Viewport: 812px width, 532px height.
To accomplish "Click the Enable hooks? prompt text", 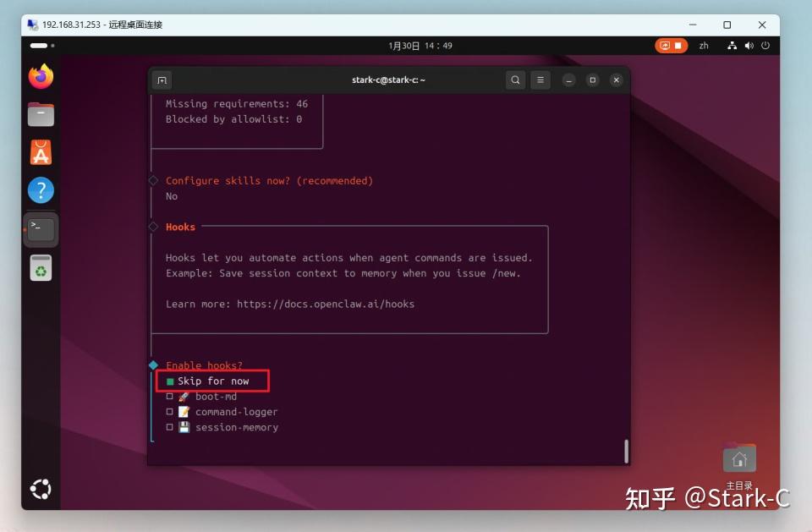I will point(204,365).
